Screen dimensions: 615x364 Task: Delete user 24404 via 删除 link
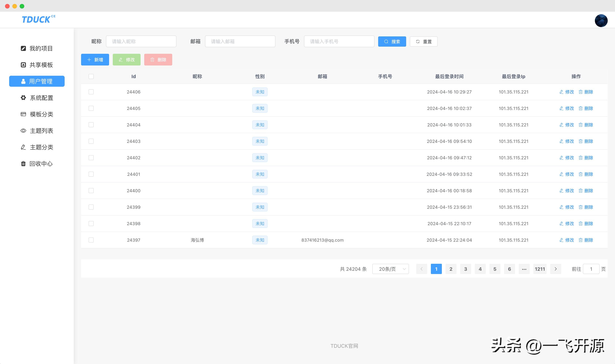pos(586,125)
